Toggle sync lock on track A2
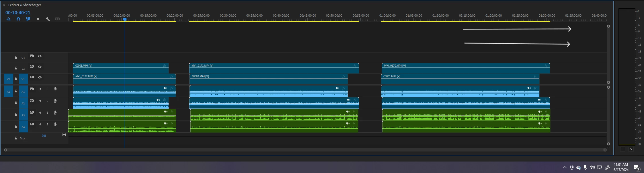Viewport: 644px width, 173px height. point(32,101)
